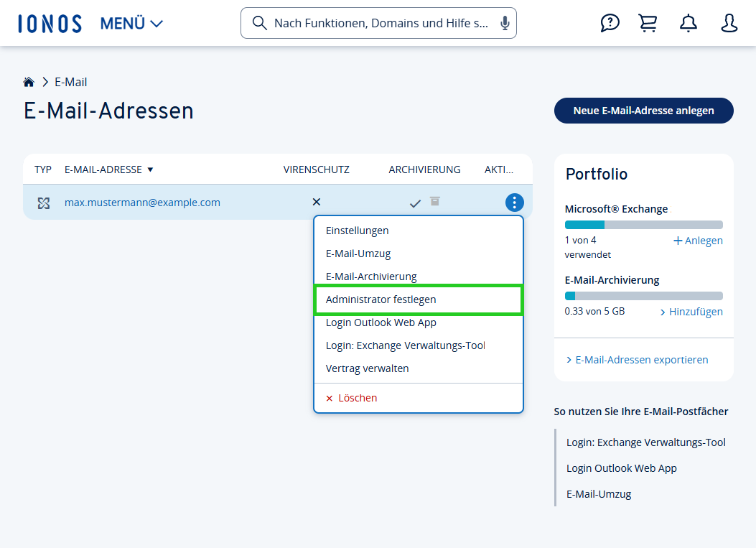Click the E-Mail-Archivierung storage progress bar

tap(644, 296)
